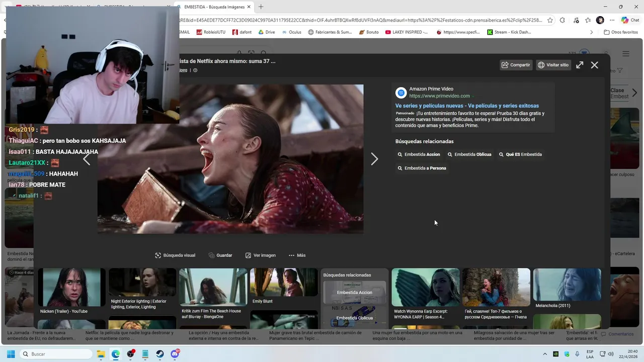
Task: Open the www.primevideo.com URL link
Action: [439, 96]
